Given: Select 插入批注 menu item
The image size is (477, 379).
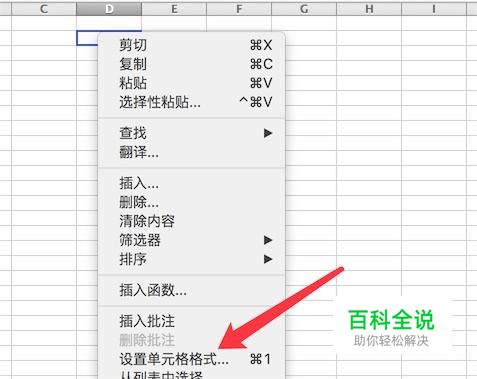Looking at the screenshot, I should [192, 321].
